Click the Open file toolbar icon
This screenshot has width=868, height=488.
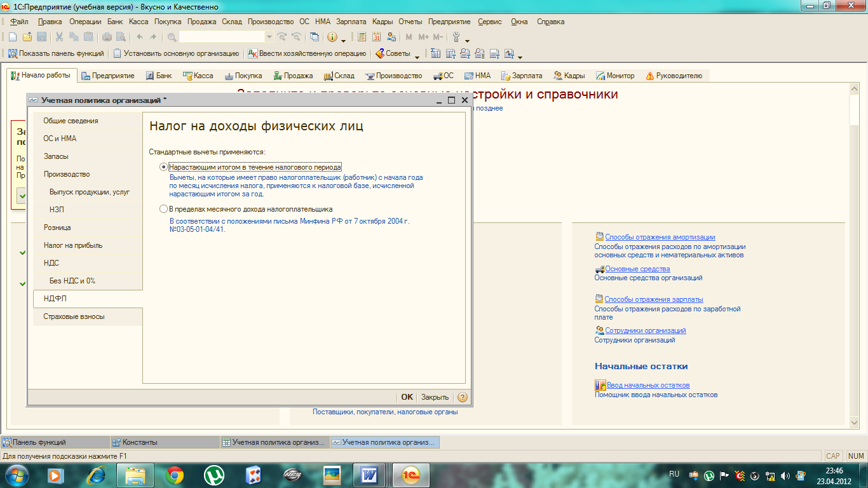[x=27, y=37]
